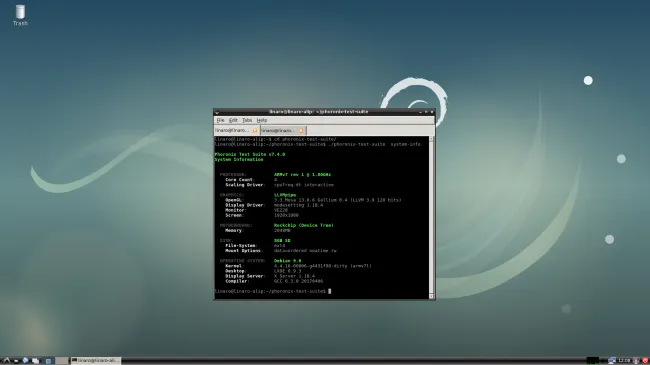Click the clock in the system tray
This screenshot has width=650, height=365.
coord(624,360)
